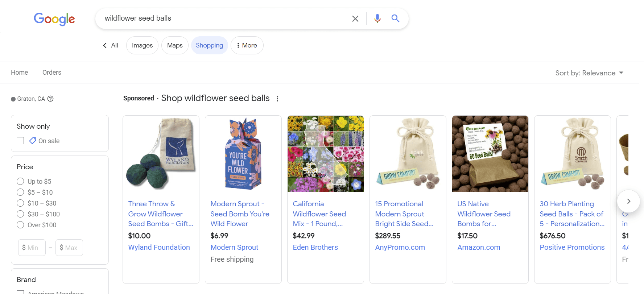Viewport: 644px width, 294px height.
Task: Click the magnifying glass search icon
Action: [x=395, y=18]
